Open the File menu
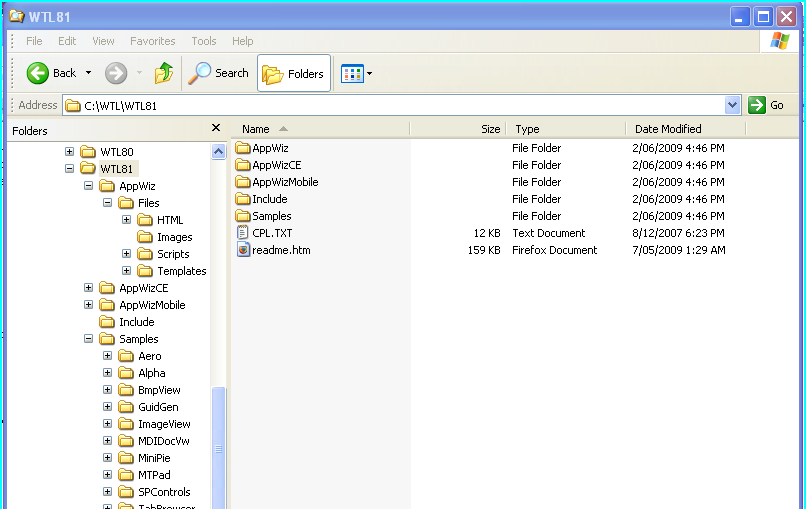The width and height of the screenshot is (806, 509). 34,41
